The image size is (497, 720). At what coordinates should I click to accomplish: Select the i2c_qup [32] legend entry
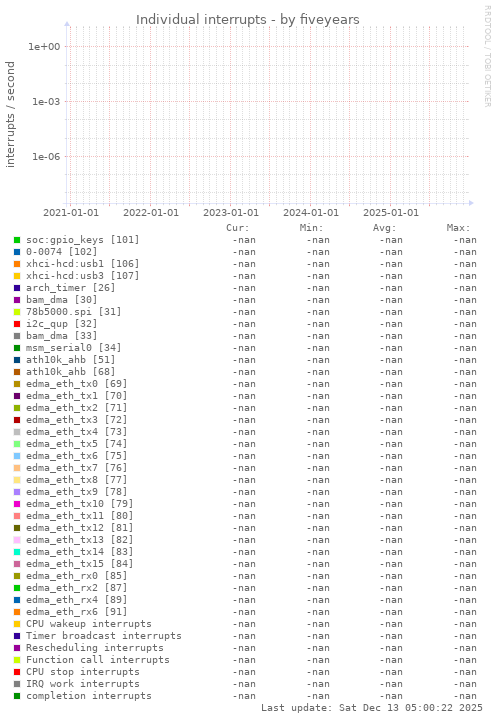point(62,324)
